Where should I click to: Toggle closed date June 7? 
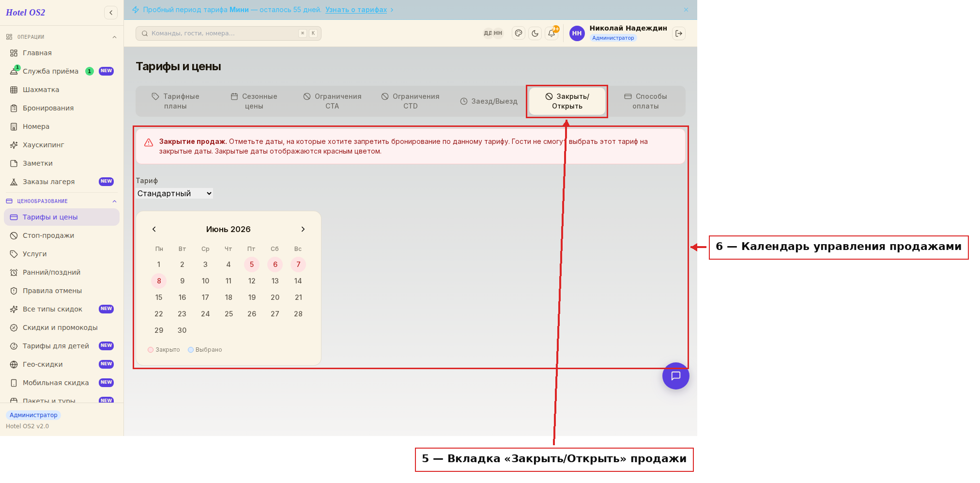pos(298,265)
